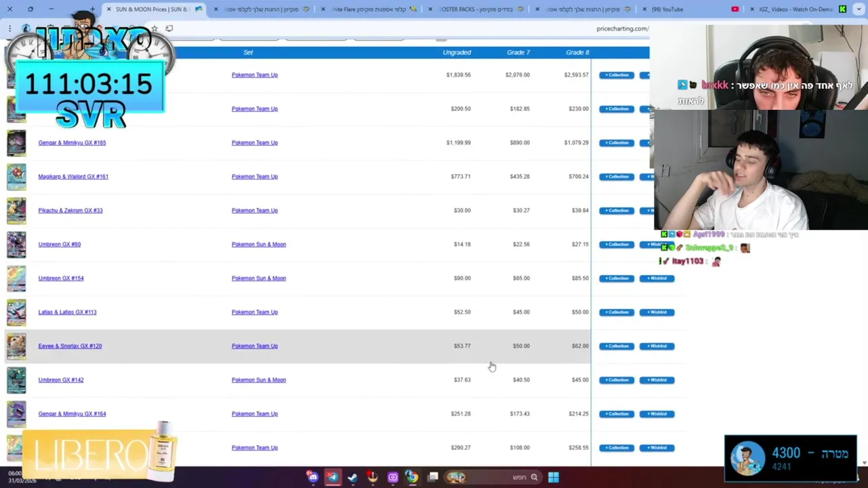
Task: Open Chrome from the taskbar
Action: [x=412, y=477]
